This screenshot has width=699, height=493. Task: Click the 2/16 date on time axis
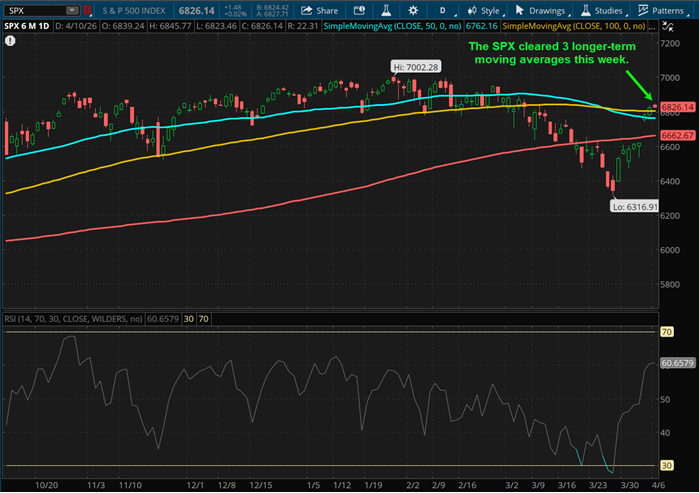[467, 485]
